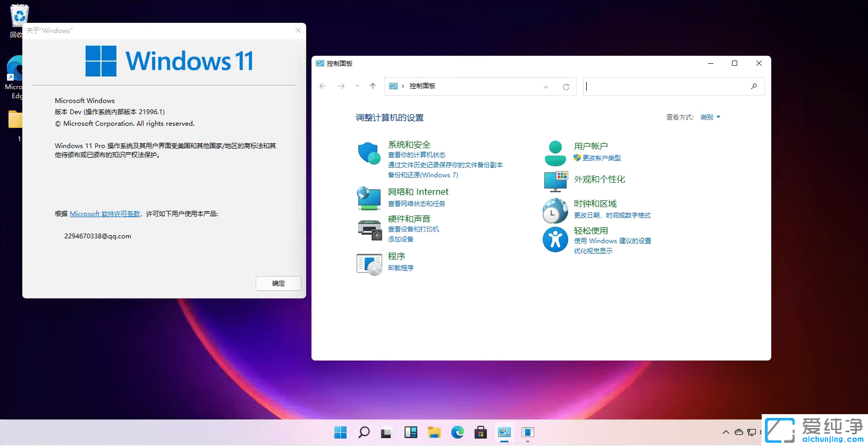
Task: Open the Microsoft 软件许可条款 link
Action: point(105,214)
